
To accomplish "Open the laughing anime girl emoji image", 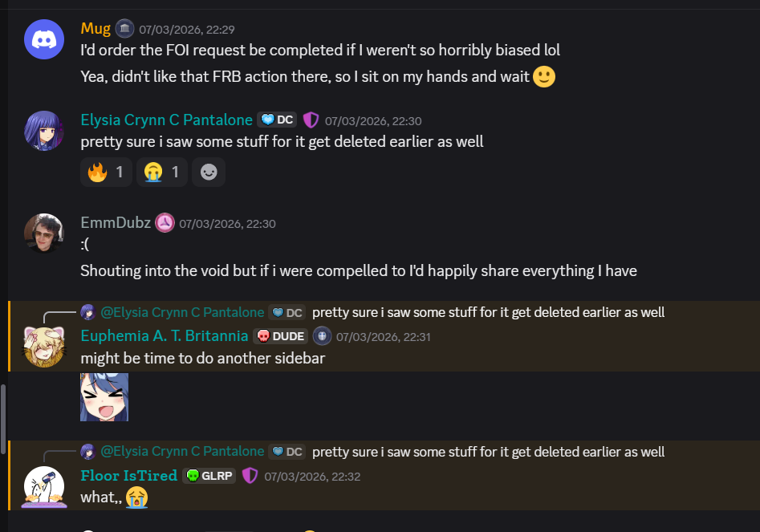I will [104, 396].
